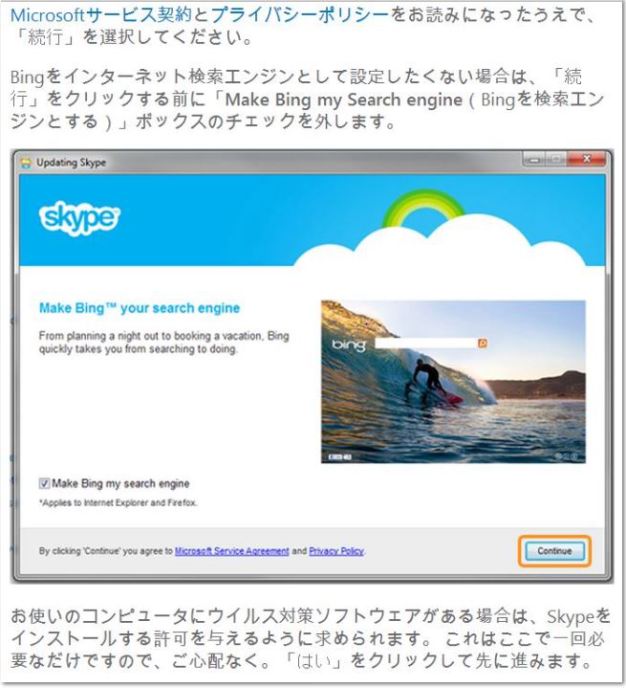Minimize the Updating Skype window
626x688 pixels.
point(534,159)
